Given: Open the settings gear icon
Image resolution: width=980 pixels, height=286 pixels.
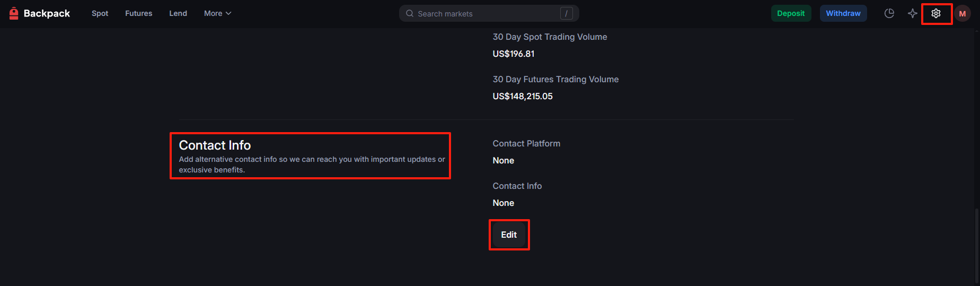Looking at the screenshot, I should pos(936,13).
